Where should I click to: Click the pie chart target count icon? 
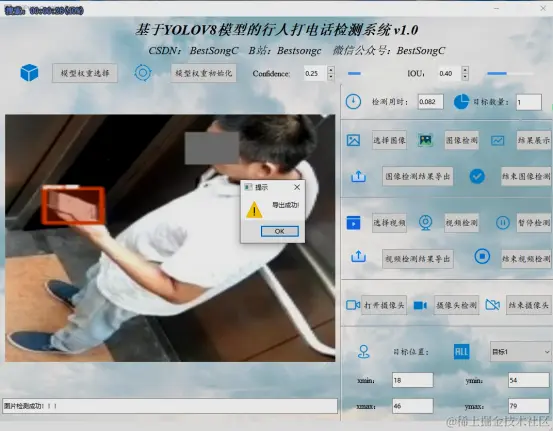[461, 102]
